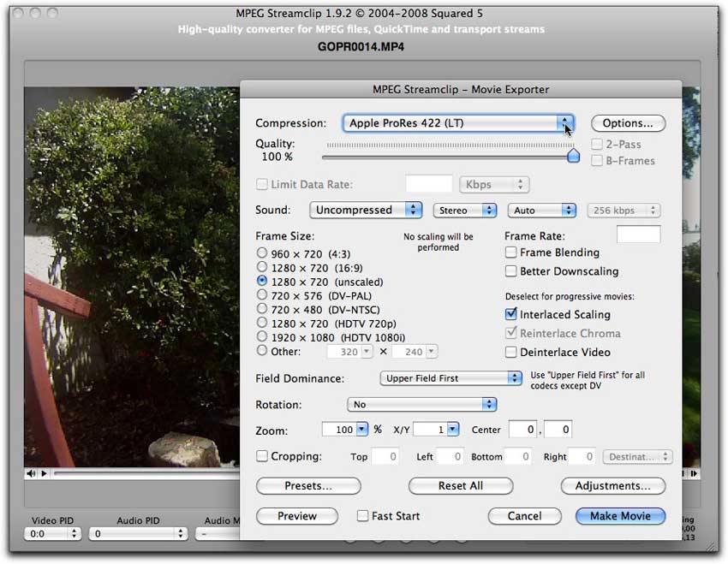
Task: Click the X/Y ratio value field
Action: coord(430,430)
